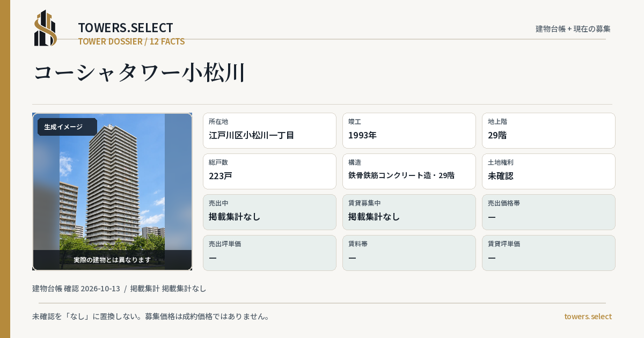Click the 実際の建物とは異なります caption

pyautogui.click(x=112, y=260)
